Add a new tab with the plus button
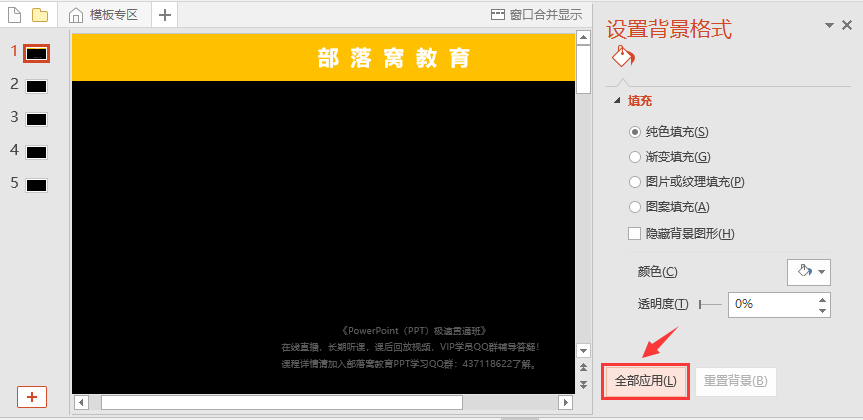863x420 pixels. point(165,15)
